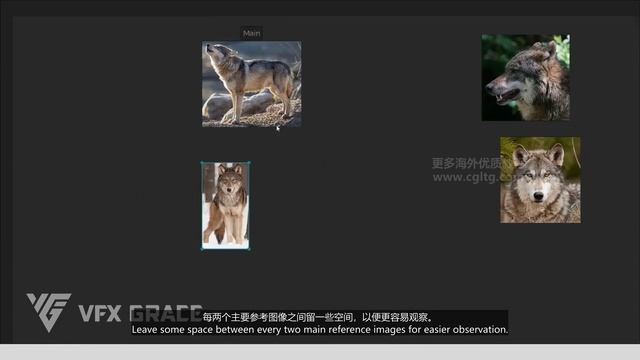Image resolution: width=640 pixels, height=360 pixels.
Task: Select the wolf side-profile head image
Action: tap(526, 78)
